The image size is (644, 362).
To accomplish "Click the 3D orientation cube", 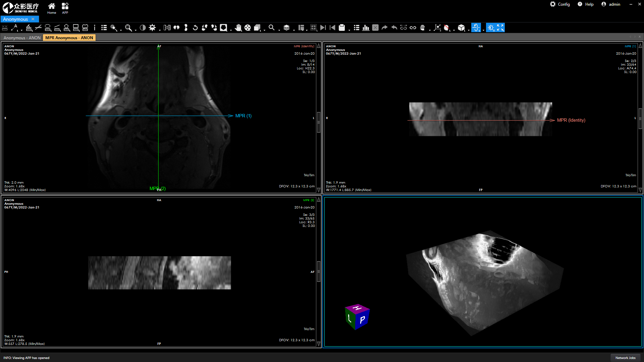I will (x=357, y=317).
